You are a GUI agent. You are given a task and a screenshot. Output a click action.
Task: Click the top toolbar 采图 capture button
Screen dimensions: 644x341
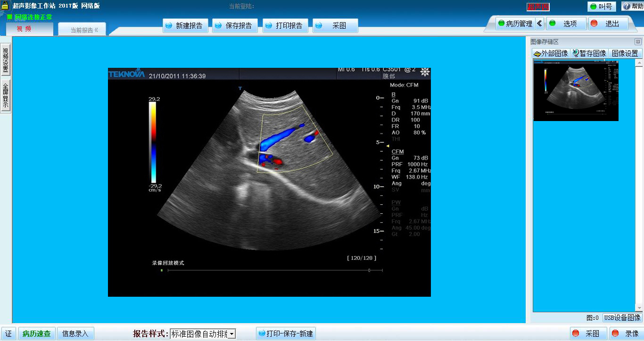tap(335, 25)
